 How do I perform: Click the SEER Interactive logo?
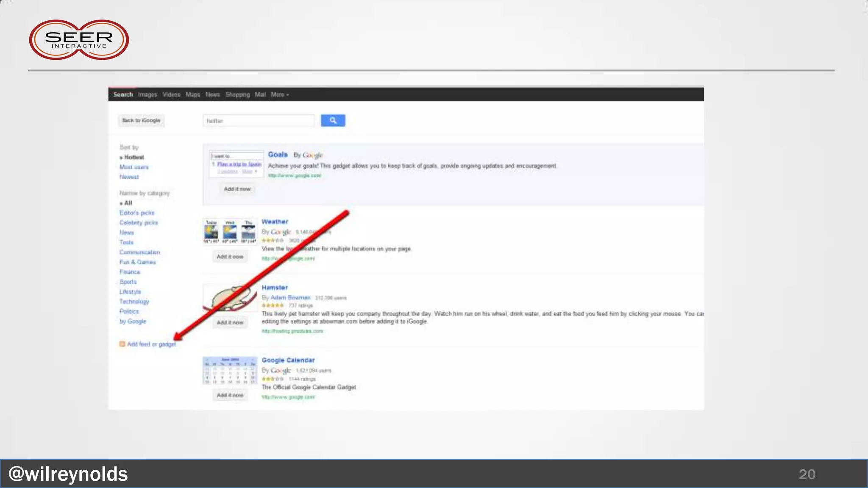79,40
